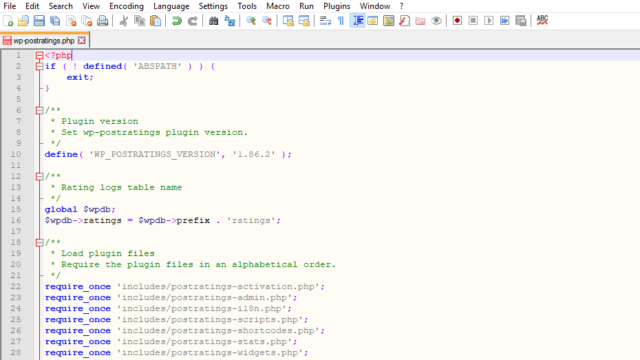The width and height of the screenshot is (640, 360).
Task: Click the 'WP_POSTRATINGS_VERSION' string on line 10
Action: point(154,154)
